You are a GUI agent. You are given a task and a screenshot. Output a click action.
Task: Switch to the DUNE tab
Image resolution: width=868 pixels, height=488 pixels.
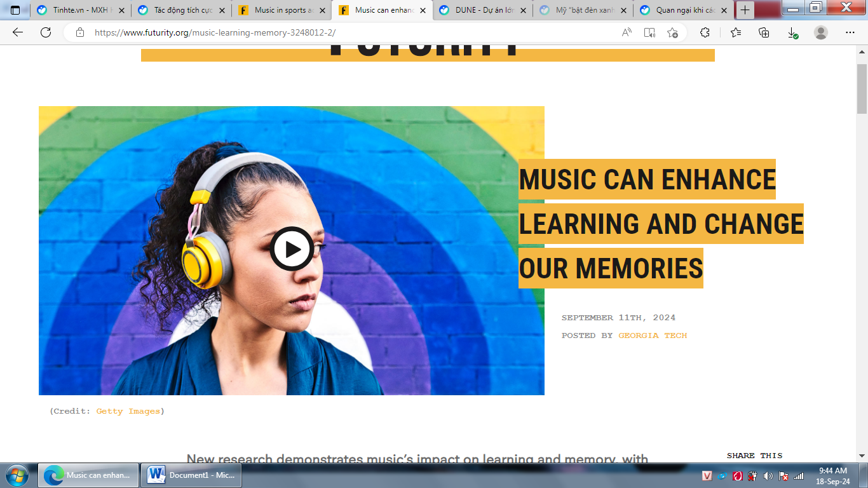pos(483,10)
